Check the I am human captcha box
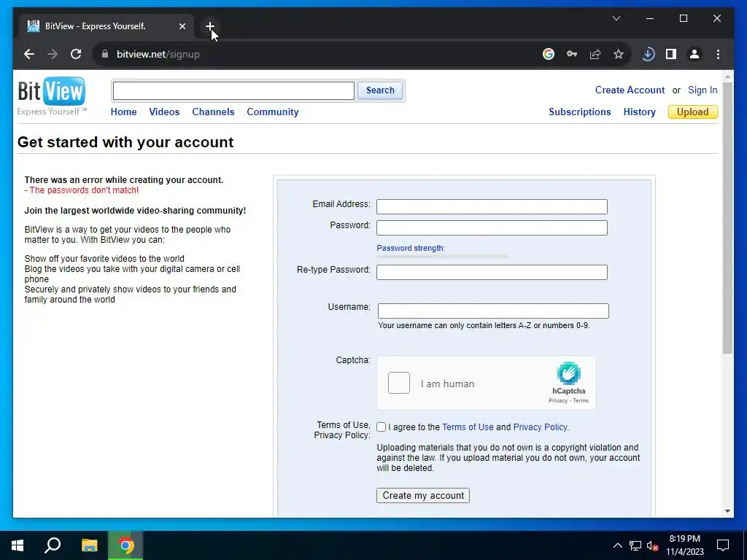Screen dimensions: 747x560 coord(399,383)
